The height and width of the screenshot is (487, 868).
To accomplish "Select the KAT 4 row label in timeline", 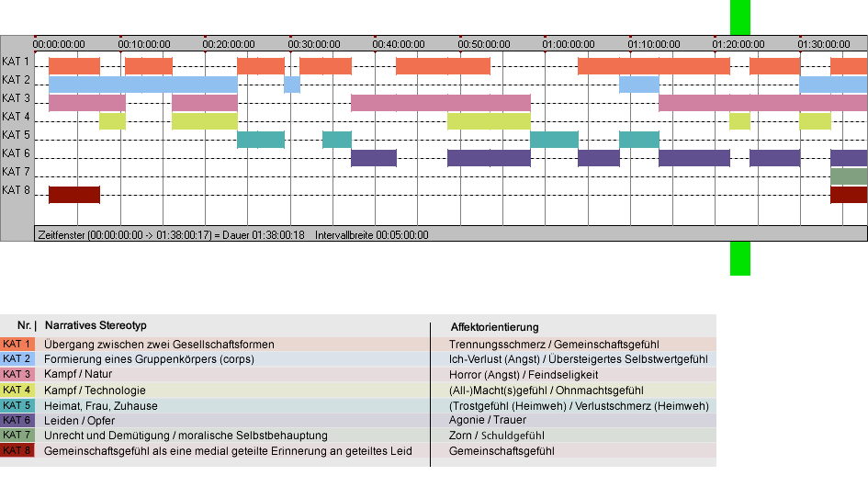I will tap(16, 117).
